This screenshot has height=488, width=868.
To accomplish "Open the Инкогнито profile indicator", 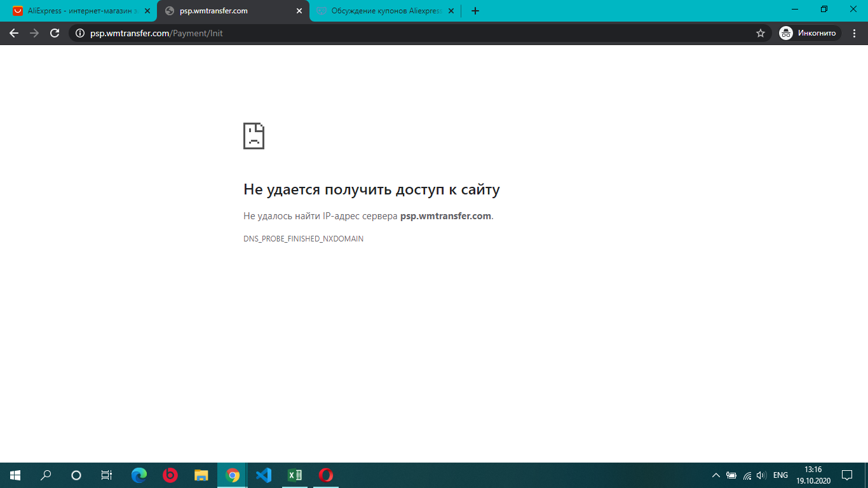I will click(810, 33).
